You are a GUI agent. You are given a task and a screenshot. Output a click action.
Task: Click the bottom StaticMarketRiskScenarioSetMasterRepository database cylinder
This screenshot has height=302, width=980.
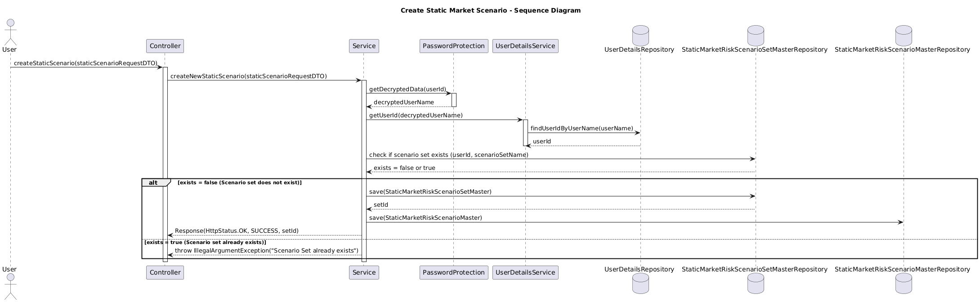[x=756, y=283]
